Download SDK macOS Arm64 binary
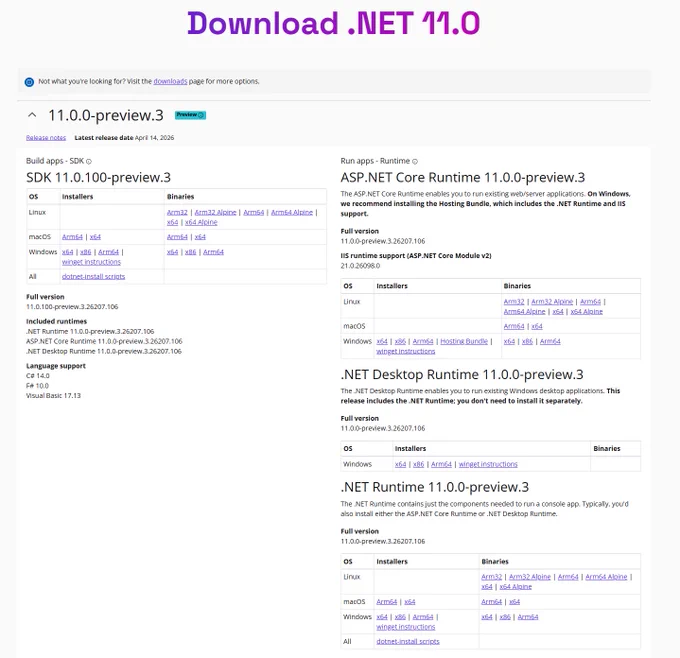Viewport: 680px width, 658px height. 177,237
